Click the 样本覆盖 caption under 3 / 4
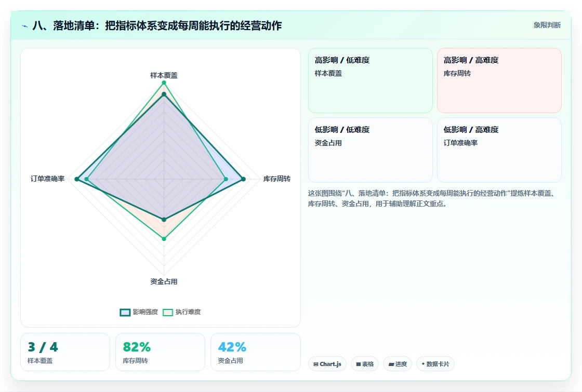This screenshot has height=392, width=582. click(40, 360)
